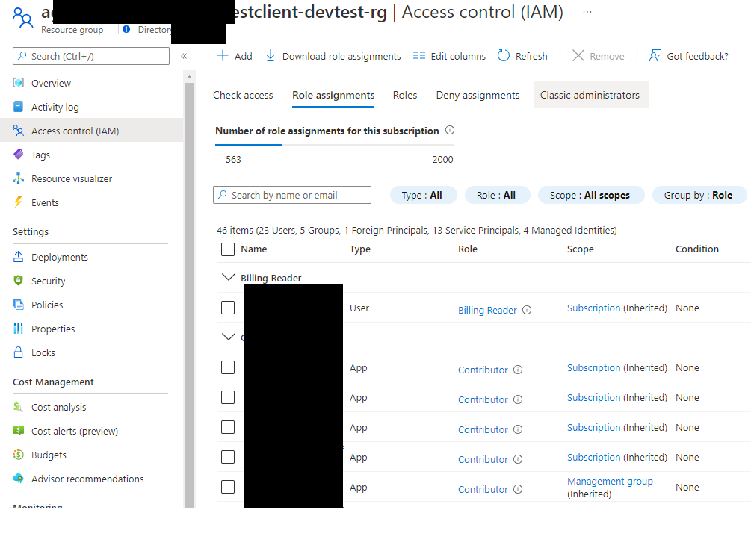Click the Got feedback person icon
This screenshot has width=751, height=560.
pyautogui.click(x=655, y=55)
